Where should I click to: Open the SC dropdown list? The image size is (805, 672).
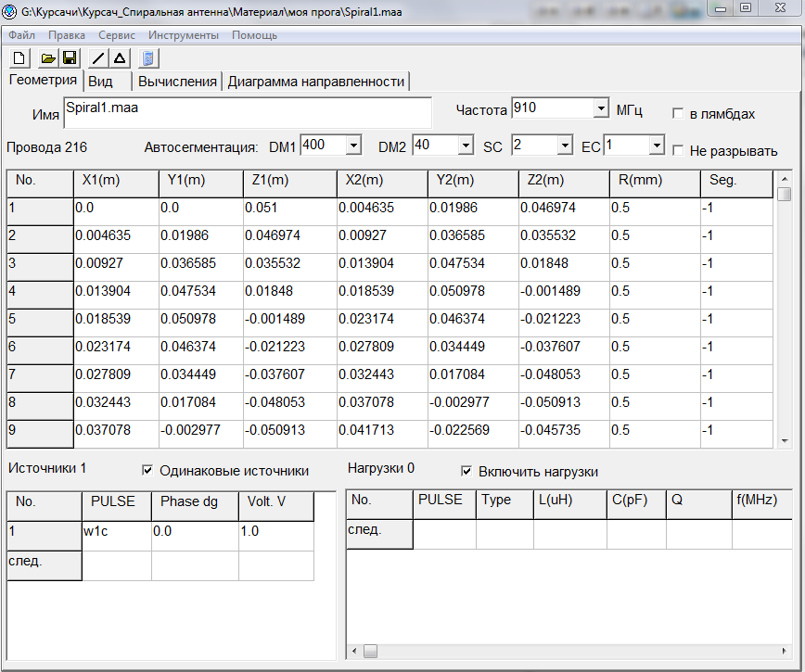pos(564,146)
